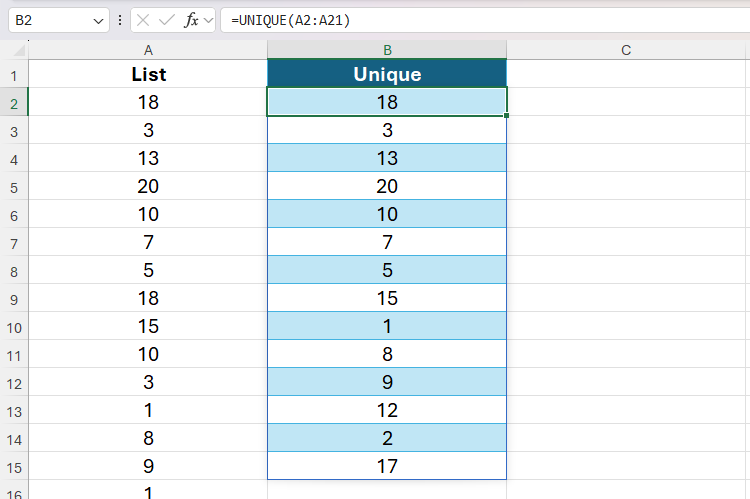Click the Enter checkmark icon in formula bar

(166, 20)
